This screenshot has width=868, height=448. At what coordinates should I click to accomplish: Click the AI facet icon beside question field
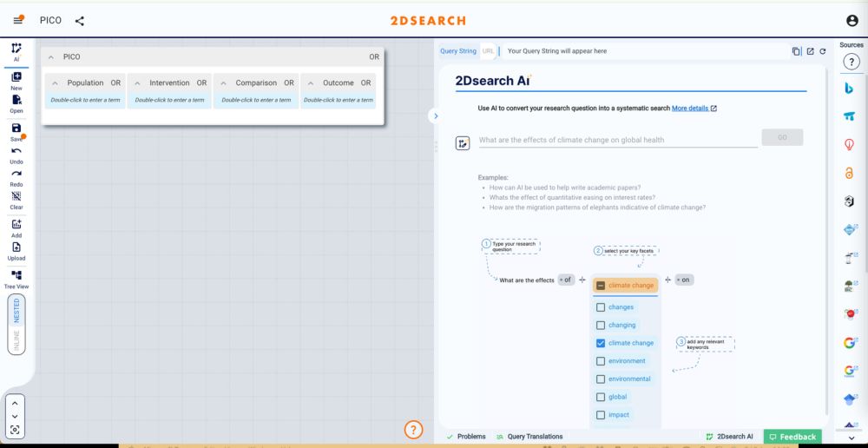tap(463, 143)
